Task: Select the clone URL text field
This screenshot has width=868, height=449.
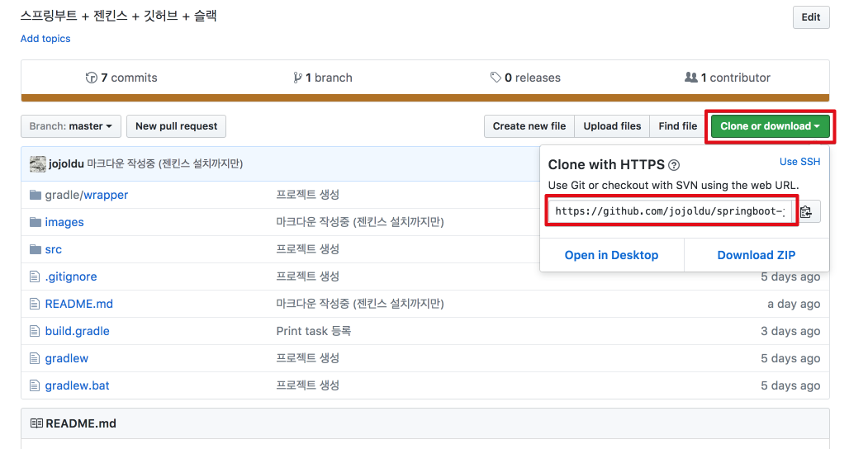Action: pos(671,211)
